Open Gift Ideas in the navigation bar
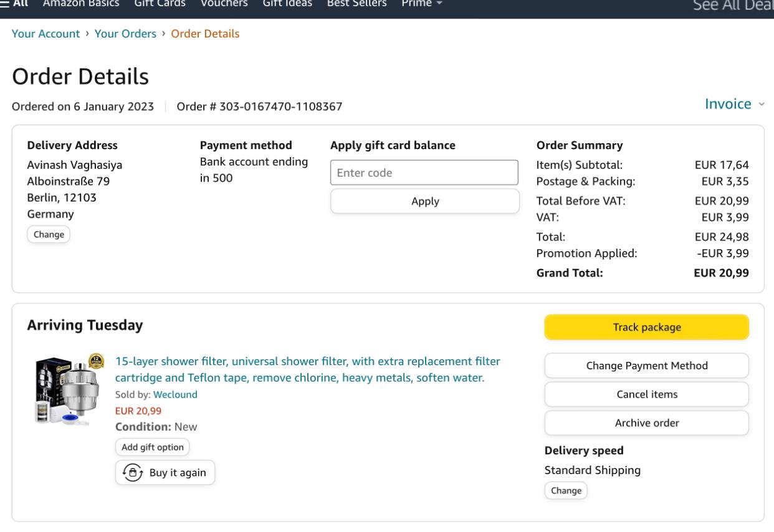Screen dimensions: 774x532 [x=287, y=4]
